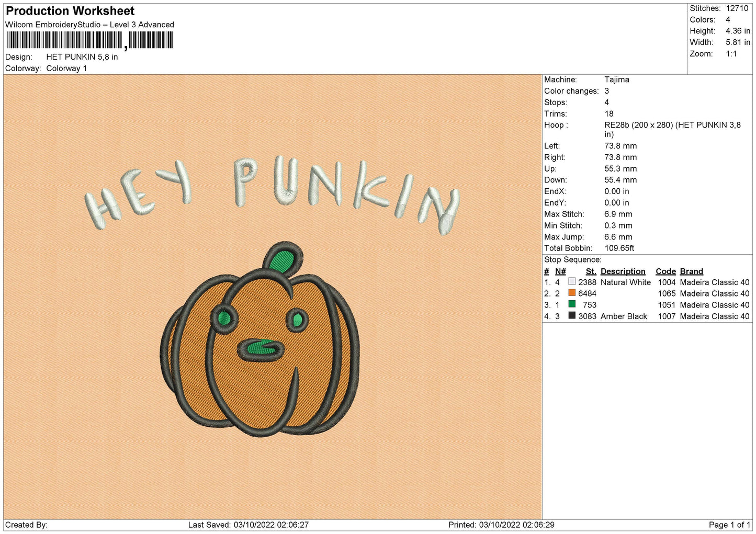Click the green 753 thread swatch

[572, 304]
